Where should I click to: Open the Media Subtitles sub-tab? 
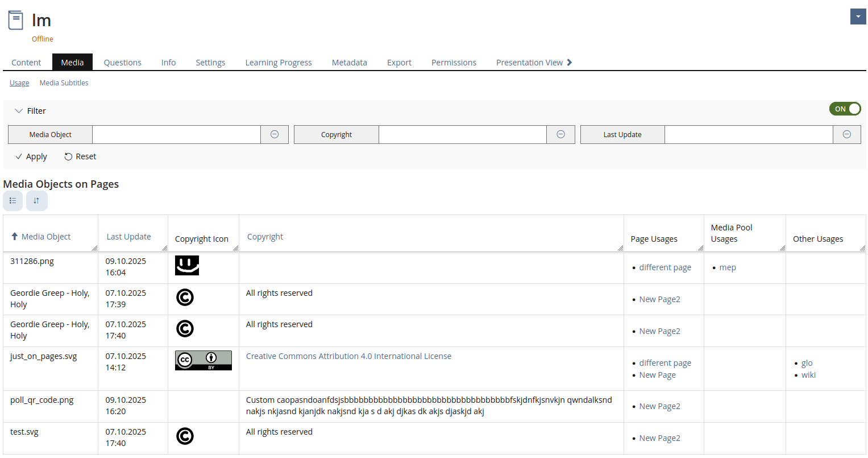pos(64,83)
